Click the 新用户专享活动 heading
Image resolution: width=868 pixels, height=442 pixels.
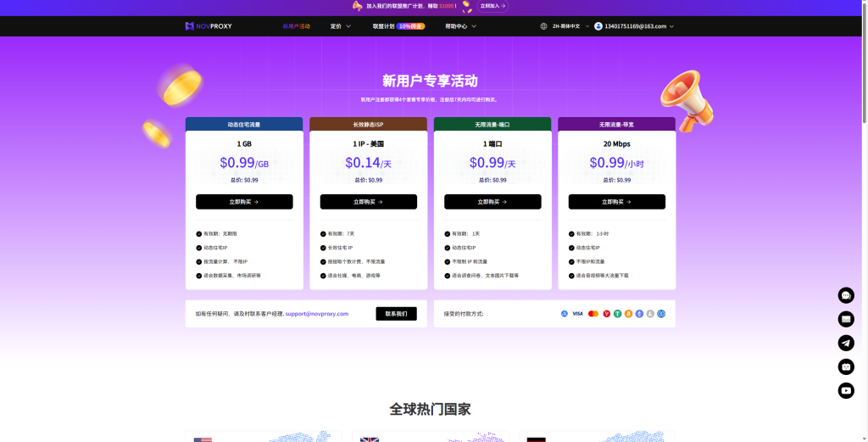pyautogui.click(x=430, y=81)
